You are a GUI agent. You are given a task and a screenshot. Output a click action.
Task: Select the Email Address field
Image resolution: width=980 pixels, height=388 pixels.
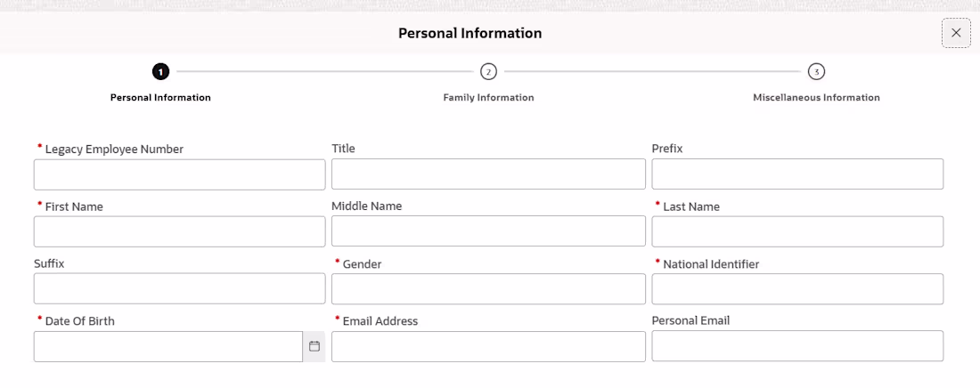coord(488,346)
